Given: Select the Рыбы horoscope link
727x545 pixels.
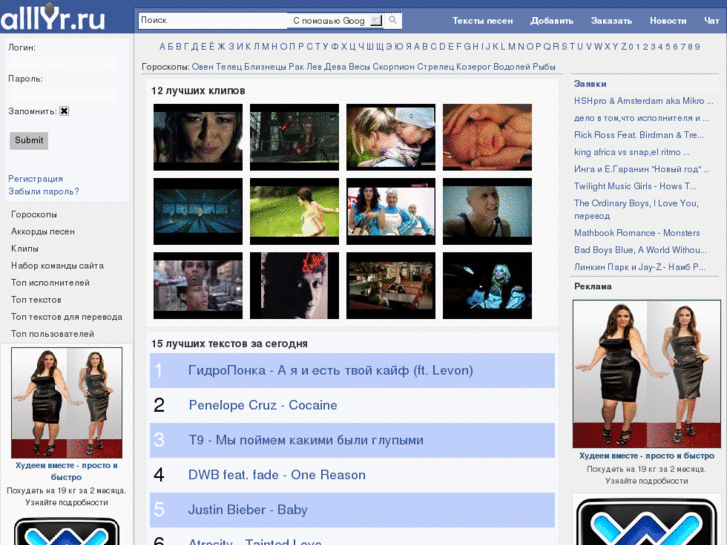Looking at the screenshot, I should [543, 67].
